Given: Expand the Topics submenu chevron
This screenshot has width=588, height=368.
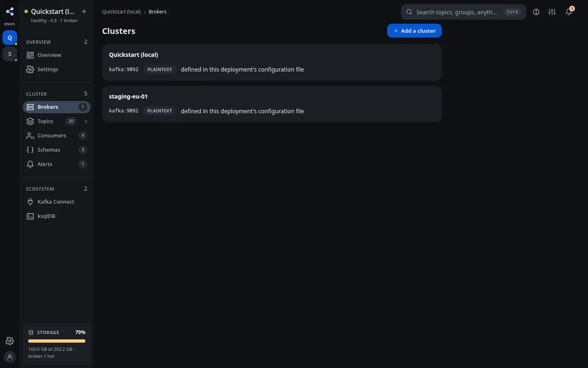Looking at the screenshot, I should click(86, 121).
